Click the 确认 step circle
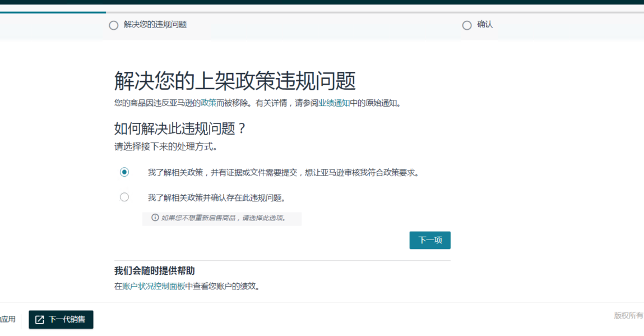The image size is (644, 336). tap(466, 25)
